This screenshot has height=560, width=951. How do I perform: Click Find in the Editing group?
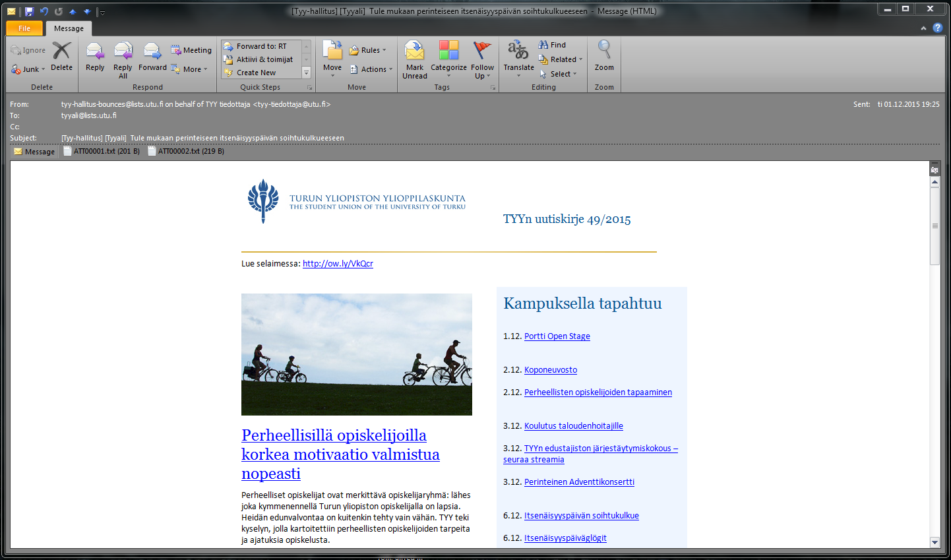(x=553, y=45)
